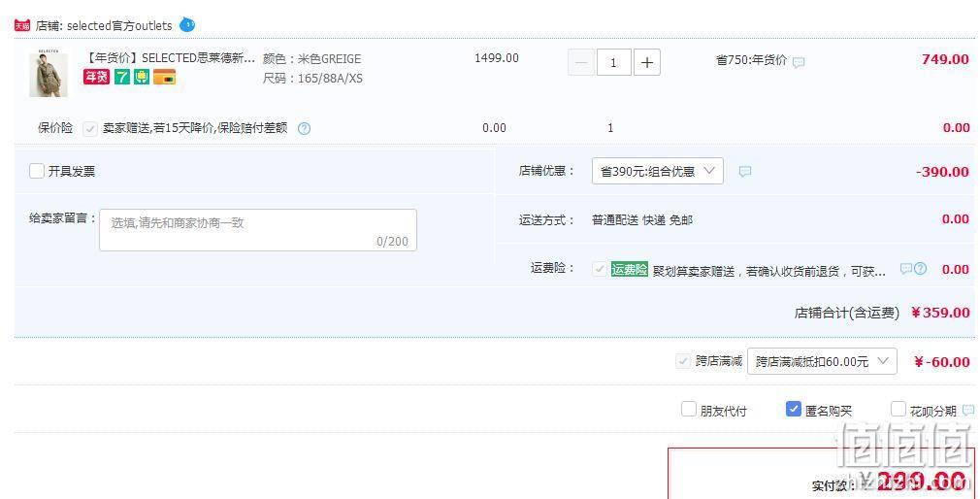Open the 跨店满减抵扣60.00元 dropdown

(822, 361)
